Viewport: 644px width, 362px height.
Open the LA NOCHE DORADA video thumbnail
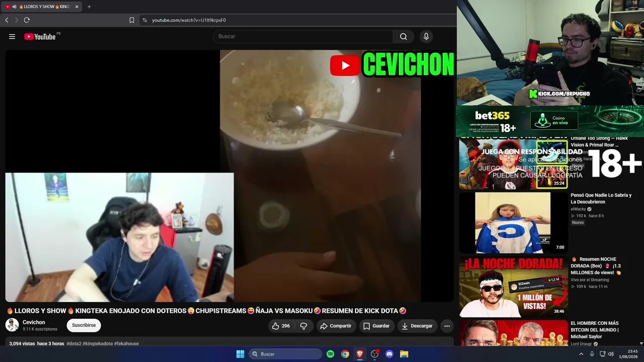point(513,287)
